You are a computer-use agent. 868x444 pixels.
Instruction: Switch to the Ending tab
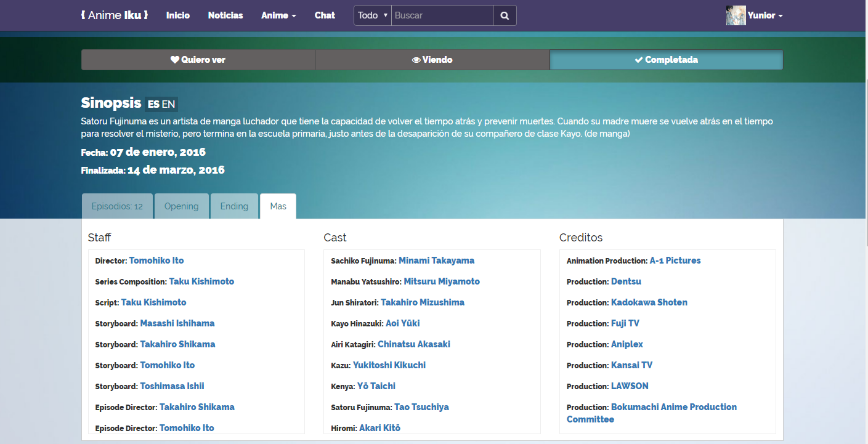coord(234,206)
